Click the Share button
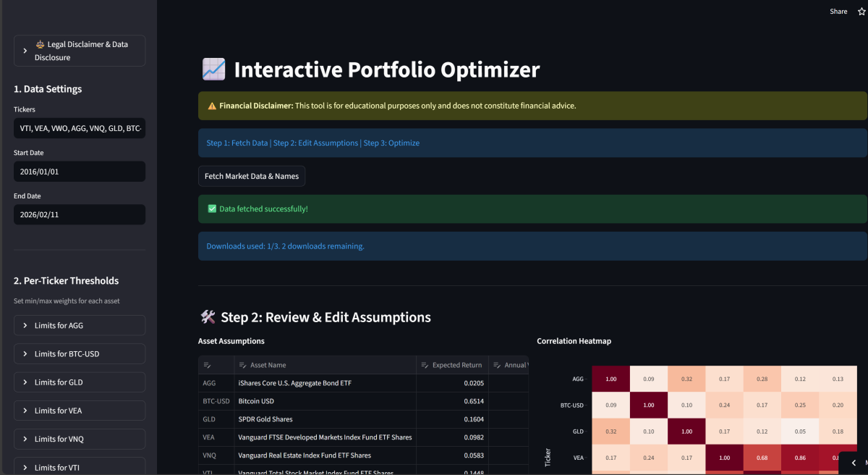 [838, 12]
